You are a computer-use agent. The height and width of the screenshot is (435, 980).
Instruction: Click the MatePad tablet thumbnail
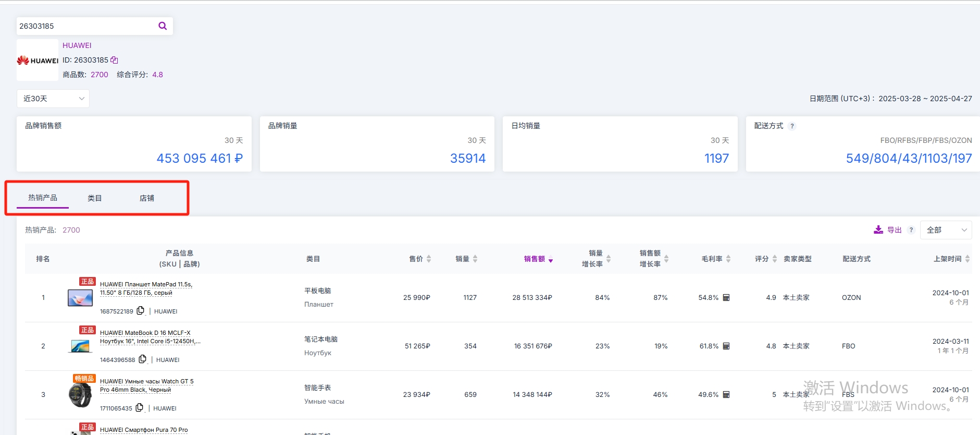(x=80, y=298)
